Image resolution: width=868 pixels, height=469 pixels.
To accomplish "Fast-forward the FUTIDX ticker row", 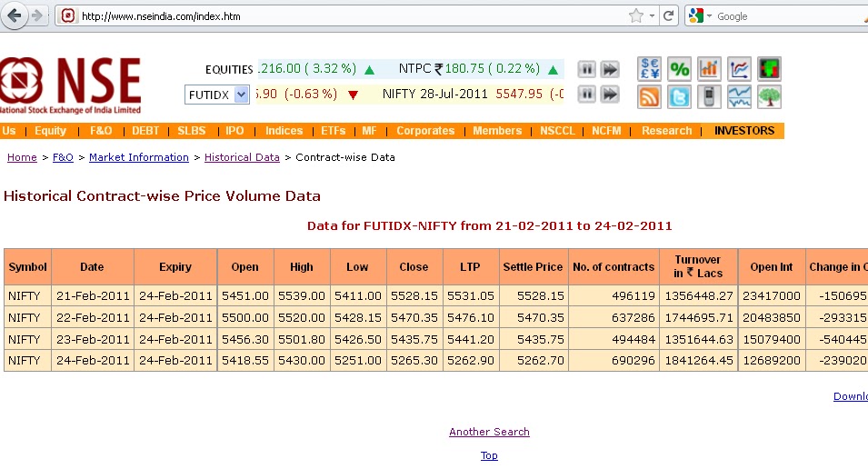I will point(610,95).
